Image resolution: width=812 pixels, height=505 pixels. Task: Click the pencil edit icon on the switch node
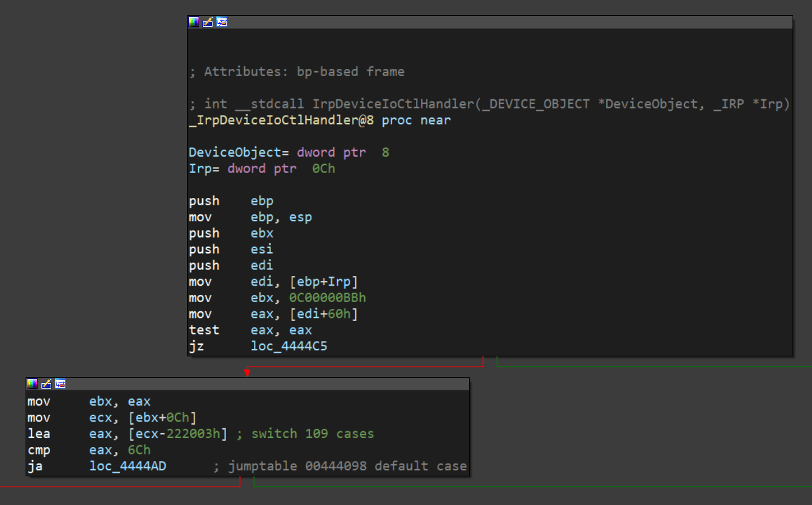pos(46,384)
